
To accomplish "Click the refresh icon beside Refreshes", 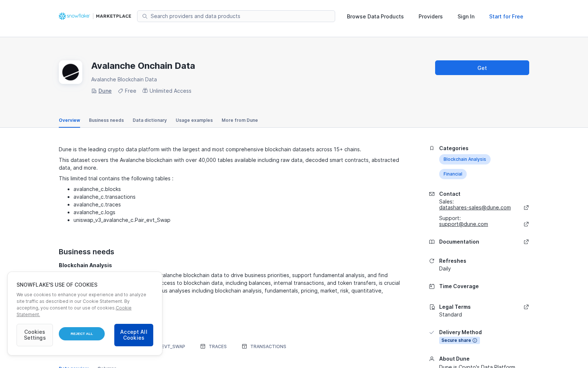I will point(432,261).
